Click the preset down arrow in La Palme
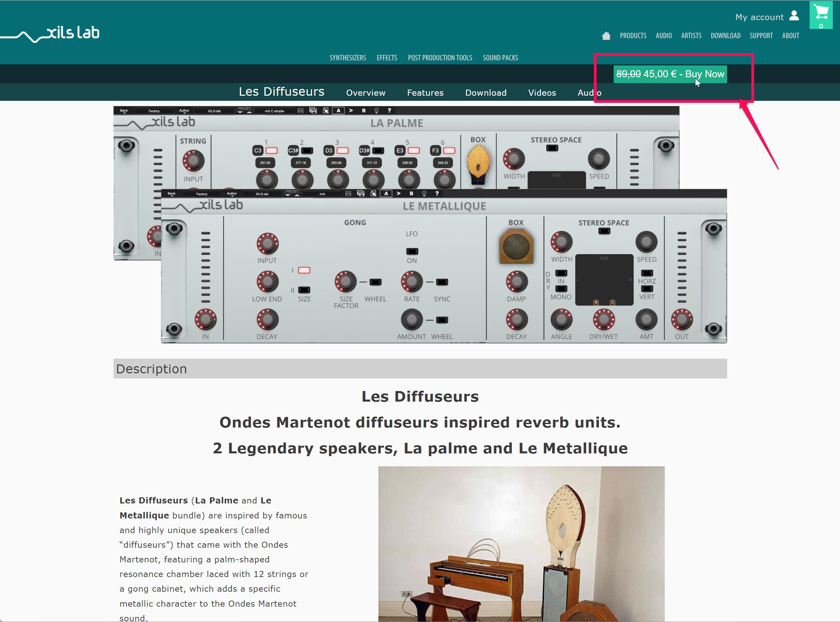 point(240,112)
